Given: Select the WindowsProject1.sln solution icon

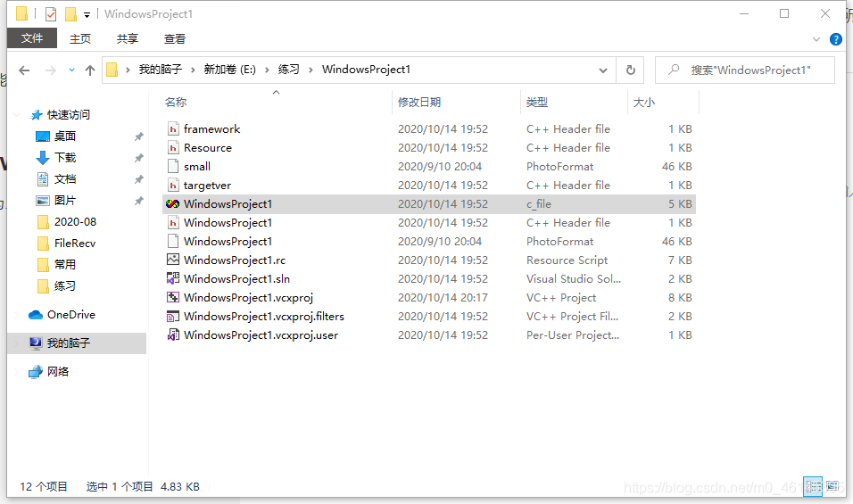Looking at the screenshot, I should click(173, 279).
